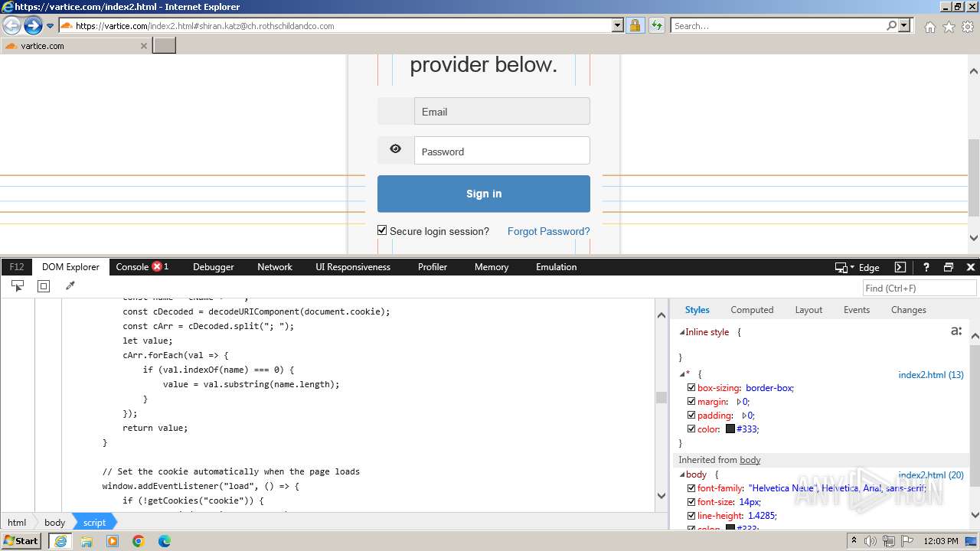Expand the margin shorthand values

(740, 402)
